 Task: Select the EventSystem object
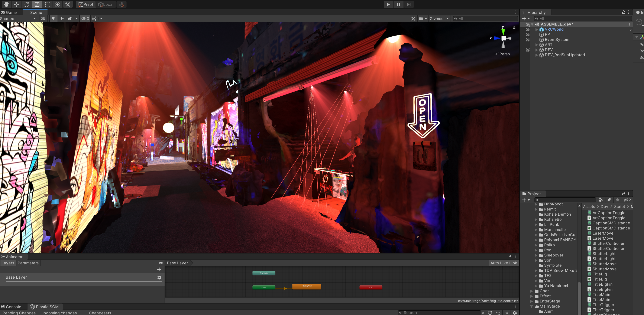(x=557, y=39)
